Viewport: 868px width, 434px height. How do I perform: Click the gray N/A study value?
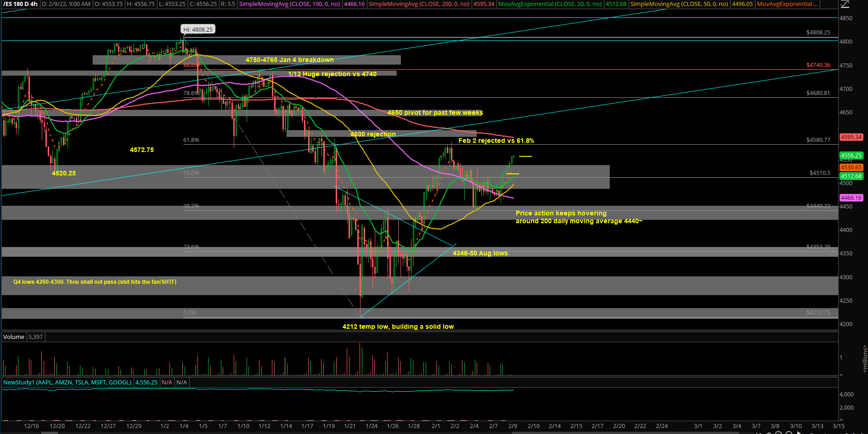click(x=182, y=382)
